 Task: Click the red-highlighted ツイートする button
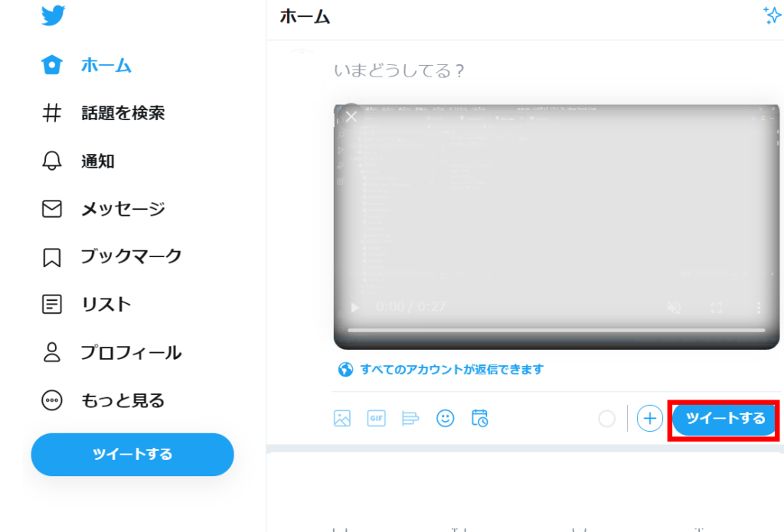pyautogui.click(x=724, y=419)
